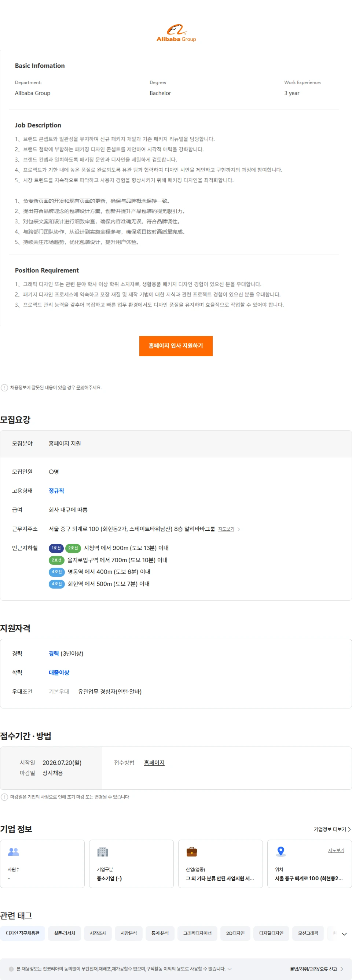Image resolution: width=352 pixels, height=980 pixels.
Task: Select the 2D디자인 tag
Action: (x=235, y=933)
